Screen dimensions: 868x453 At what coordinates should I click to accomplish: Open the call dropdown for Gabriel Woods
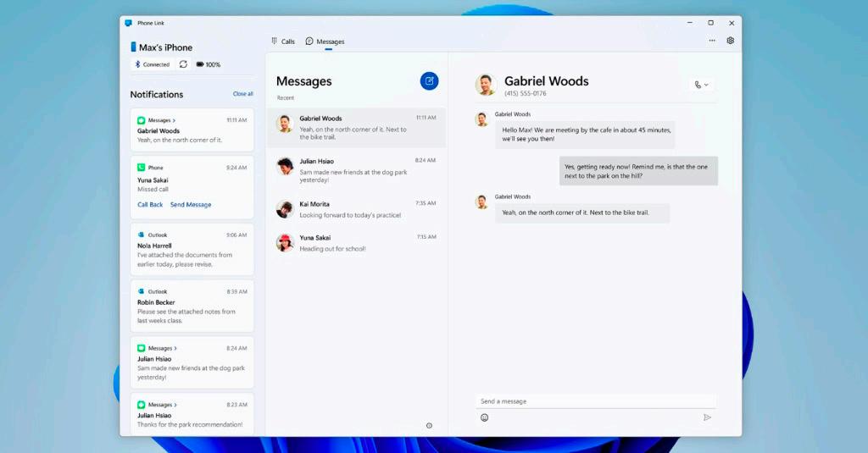click(701, 85)
